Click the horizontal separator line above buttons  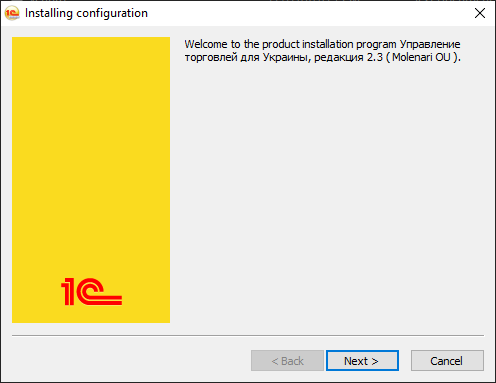tap(248, 336)
